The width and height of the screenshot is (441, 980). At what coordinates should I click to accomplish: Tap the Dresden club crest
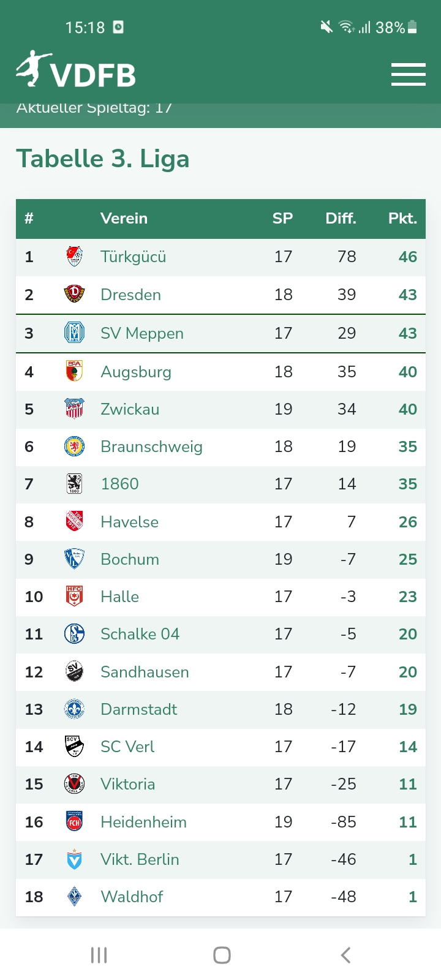pos(74,295)
